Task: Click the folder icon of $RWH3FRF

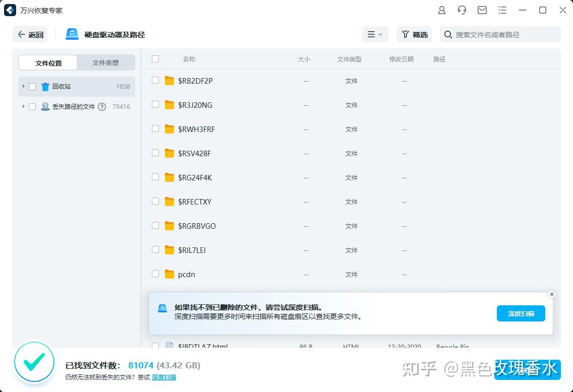Action: 169,129
